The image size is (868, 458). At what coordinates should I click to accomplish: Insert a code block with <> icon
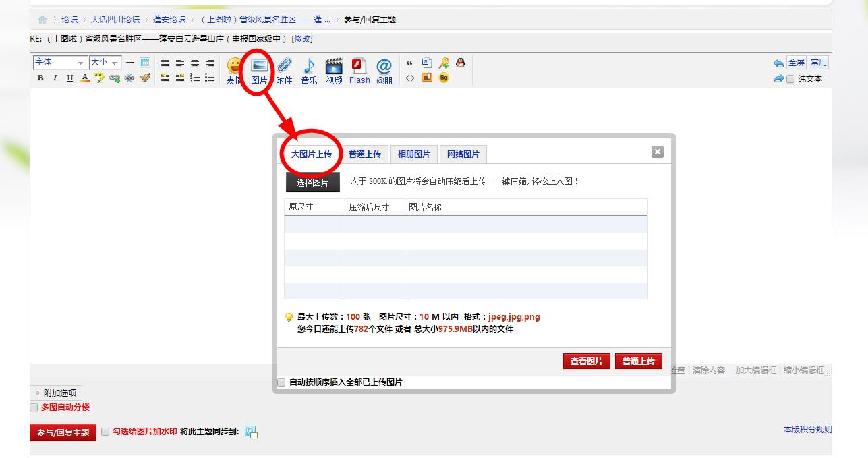point(410,78)
